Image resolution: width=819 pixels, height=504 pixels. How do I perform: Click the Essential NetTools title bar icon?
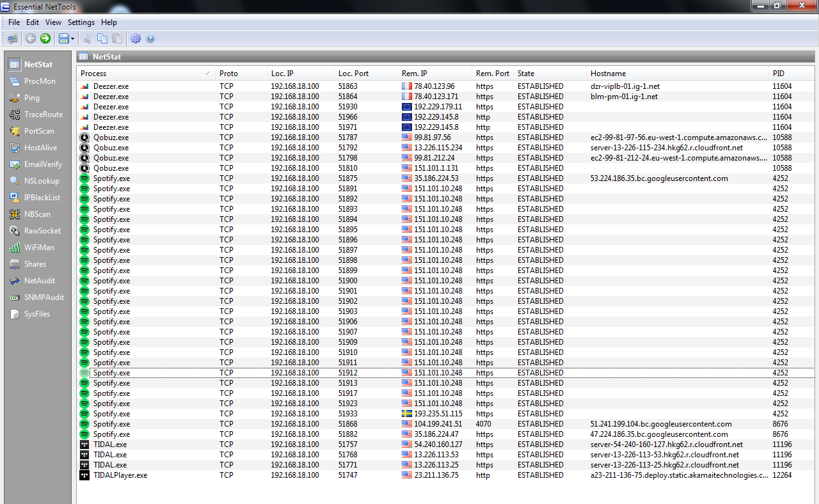tap(6, 6)
